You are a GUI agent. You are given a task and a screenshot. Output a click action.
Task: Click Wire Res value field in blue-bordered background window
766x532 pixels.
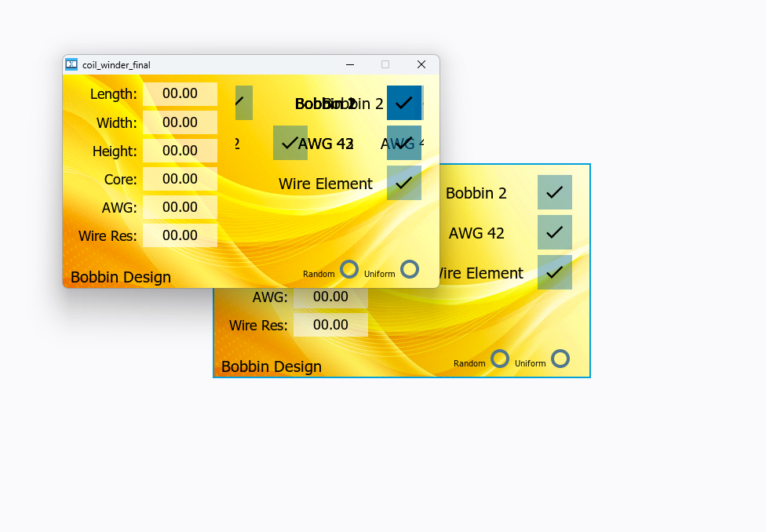coord(330,325)
